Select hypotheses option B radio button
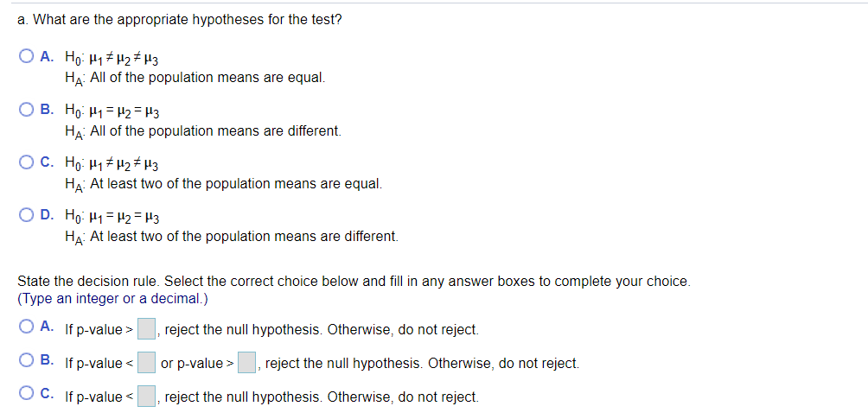 (26, 111)
